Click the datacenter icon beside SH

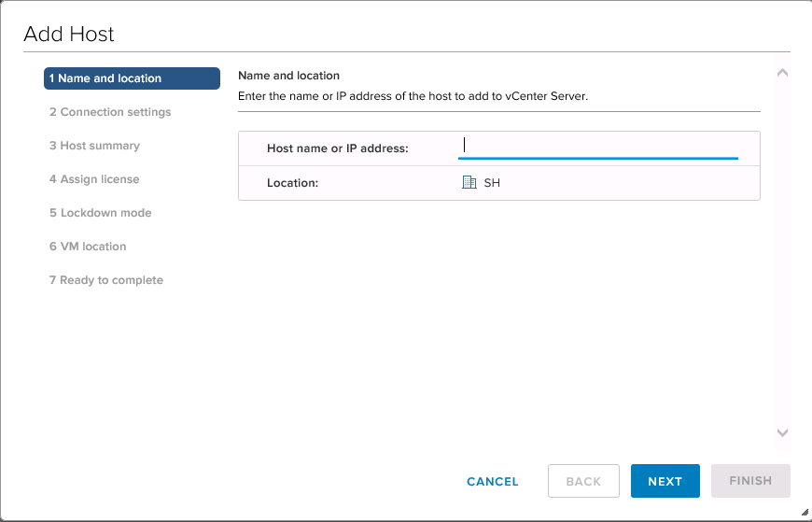[x=469, y=182]
